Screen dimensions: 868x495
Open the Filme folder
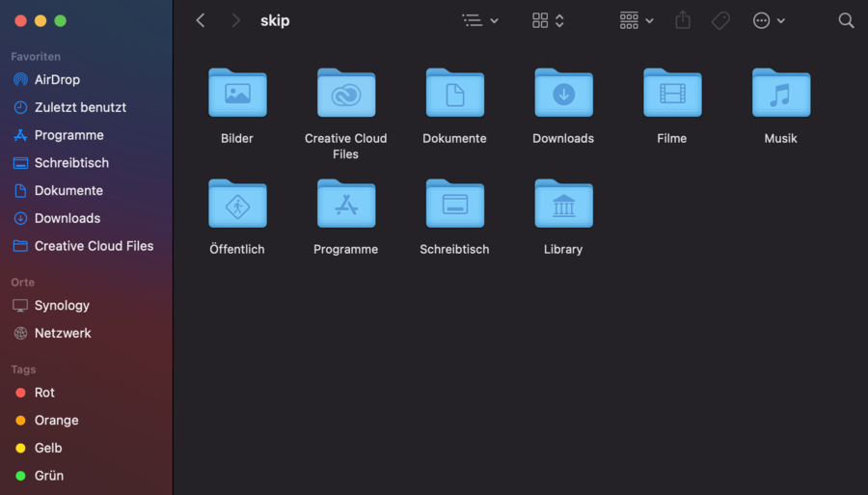pos(672,94)
